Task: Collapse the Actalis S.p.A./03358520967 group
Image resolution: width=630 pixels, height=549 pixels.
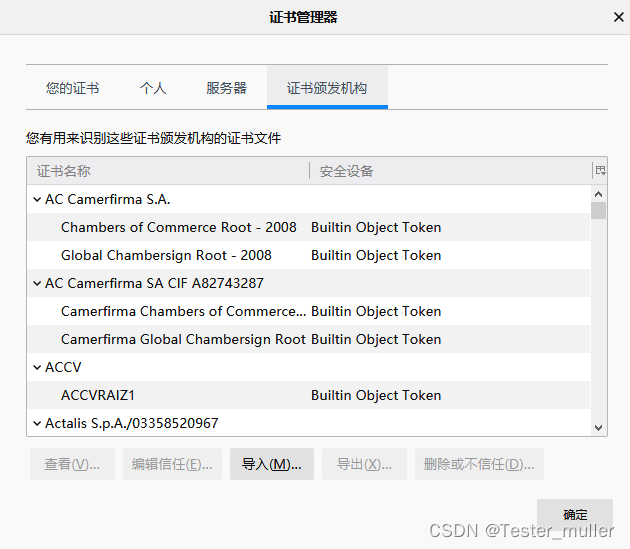Action: [37, 423]
